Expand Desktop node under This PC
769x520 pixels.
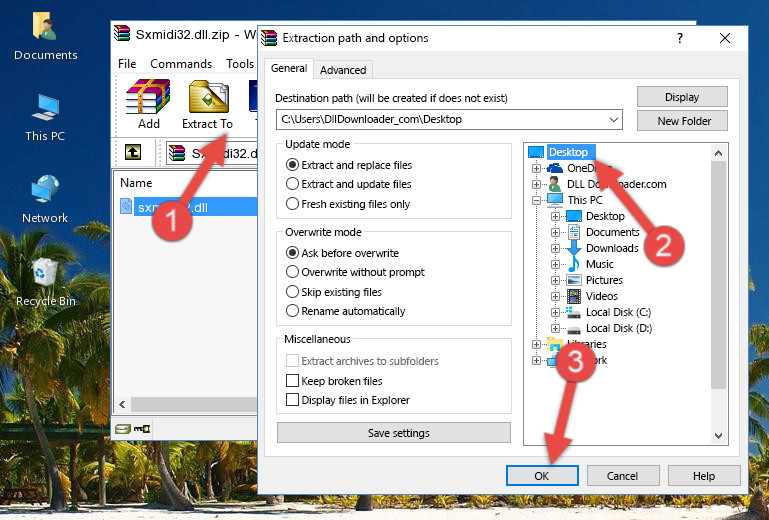point(555,216)
